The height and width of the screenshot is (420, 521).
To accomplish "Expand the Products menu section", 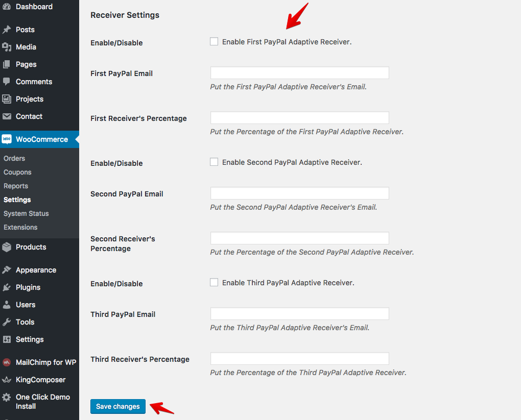I will 31,247.
